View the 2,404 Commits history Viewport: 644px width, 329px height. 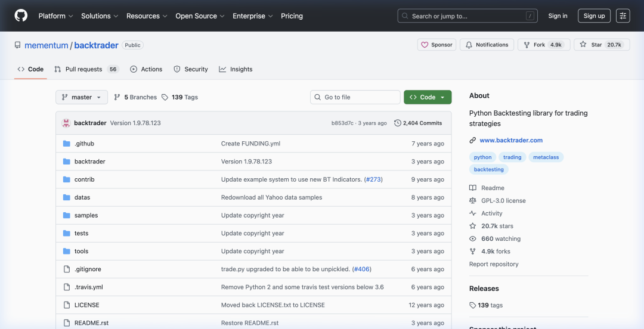click(x=418, y=123)
